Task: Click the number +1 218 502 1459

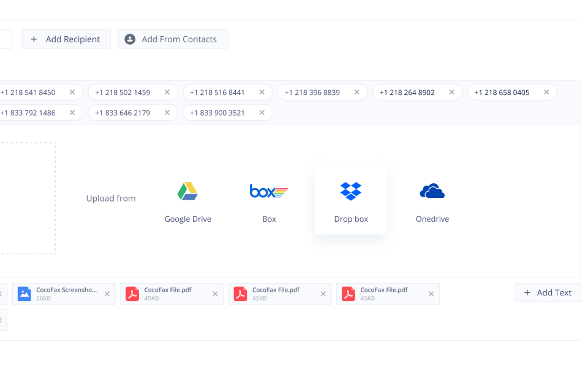Action: pyautogui.click(x=123, y=93)
